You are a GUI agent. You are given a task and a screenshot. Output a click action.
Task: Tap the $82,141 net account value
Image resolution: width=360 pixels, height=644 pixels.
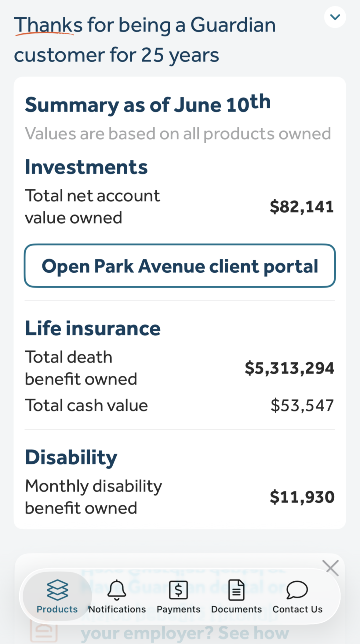point(302,207)
